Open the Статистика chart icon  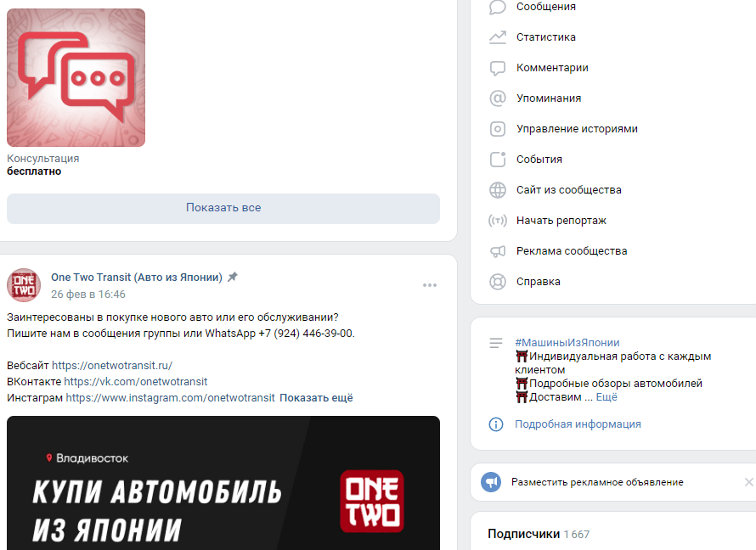click(498, 37)
